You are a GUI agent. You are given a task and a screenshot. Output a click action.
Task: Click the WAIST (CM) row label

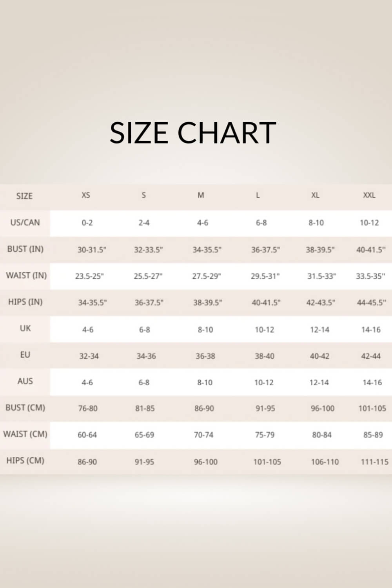pos(25,434)
